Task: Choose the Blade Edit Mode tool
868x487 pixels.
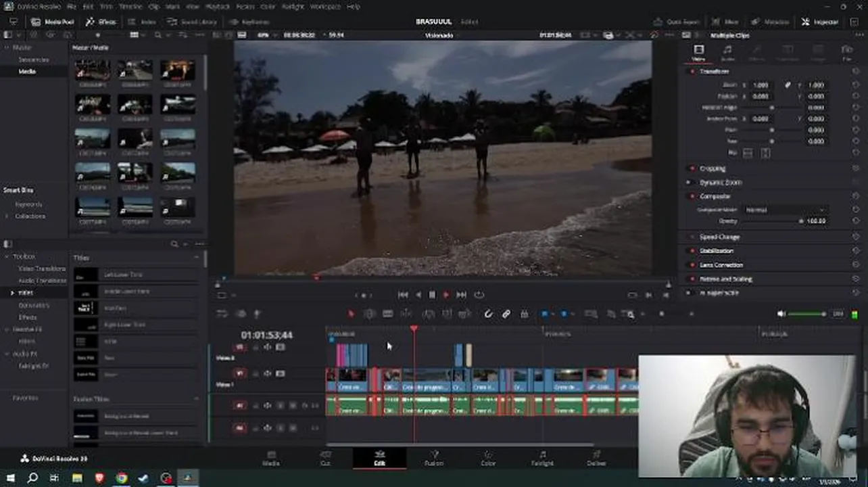Action: [388, 314]
